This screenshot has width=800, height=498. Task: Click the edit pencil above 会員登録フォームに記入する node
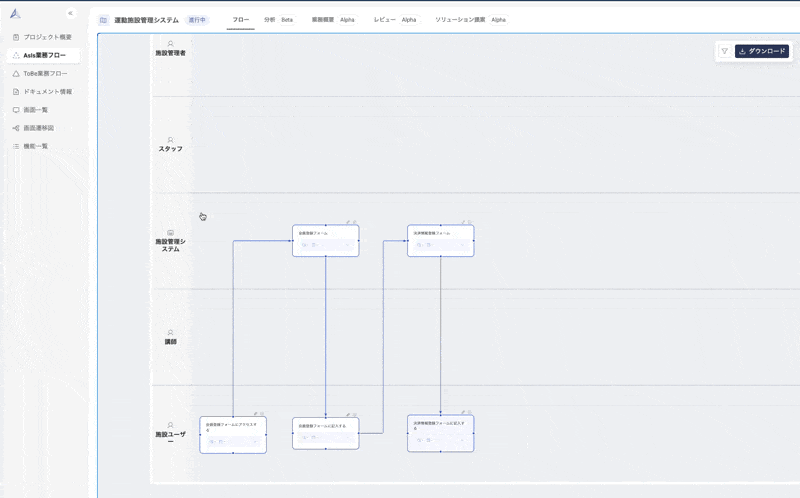pyautogui.click(x=348, y=415)
